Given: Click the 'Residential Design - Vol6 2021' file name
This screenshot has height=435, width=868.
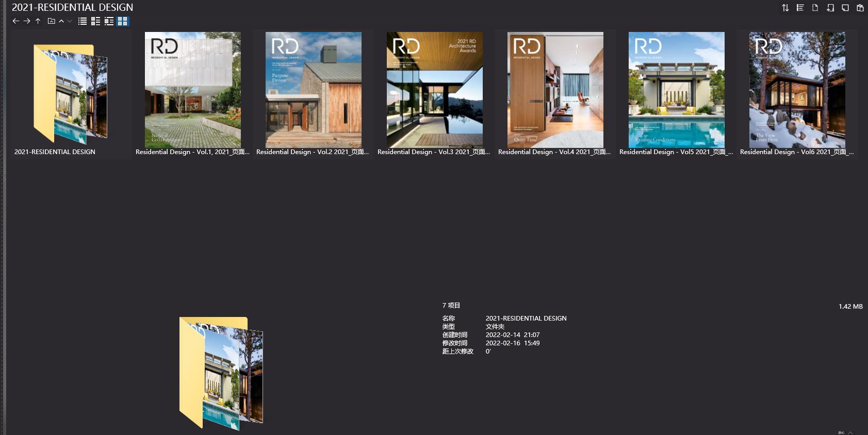Looking at the screenshot, I should (797, 152).
